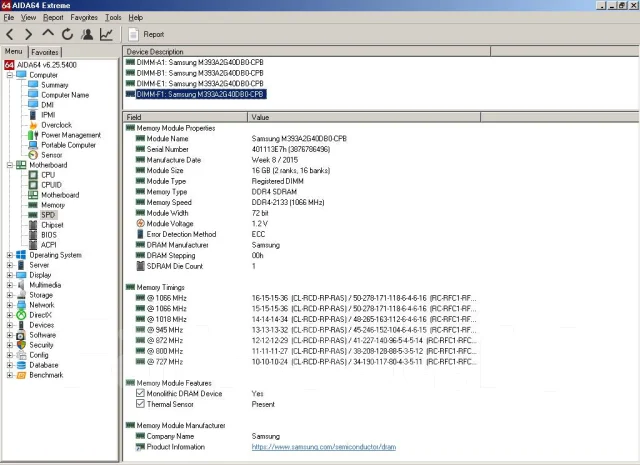Screen dimensions: 640x465
Task: Open the Tools menu
Action: point(113,18)
